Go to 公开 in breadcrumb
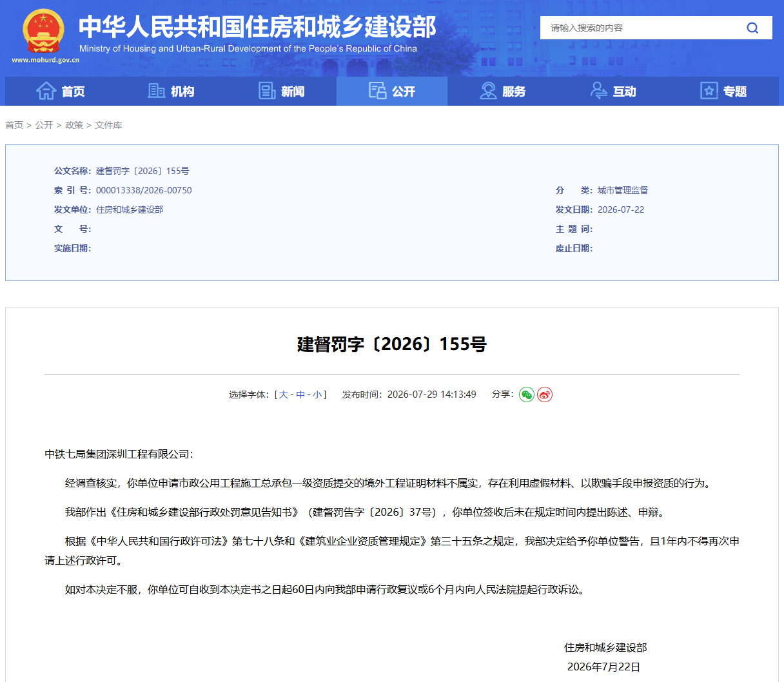The width and height of the screenshot is (784, 682). [x=44, y=125]
